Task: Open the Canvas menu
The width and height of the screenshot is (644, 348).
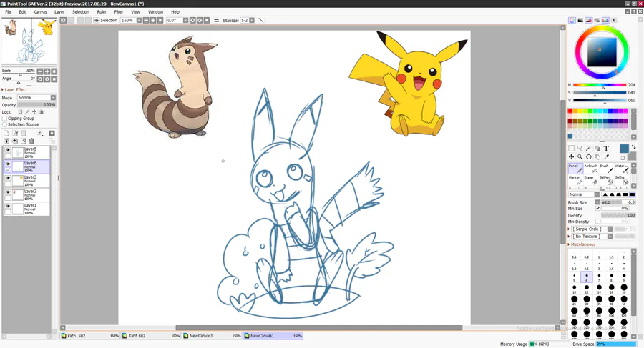Action: 40,12
